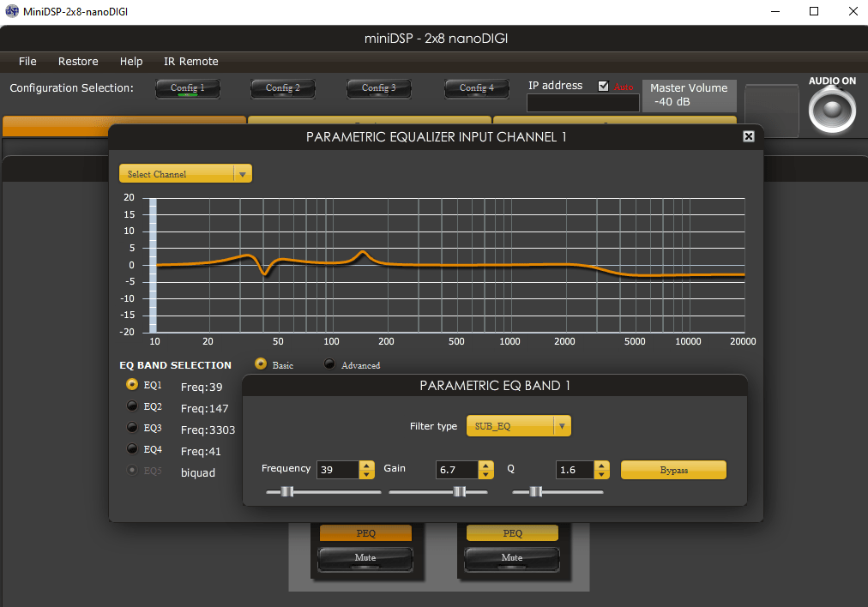The image size is (868, 607).
Task: Click the Q slider handle
Action: click(x=536, y=491)
